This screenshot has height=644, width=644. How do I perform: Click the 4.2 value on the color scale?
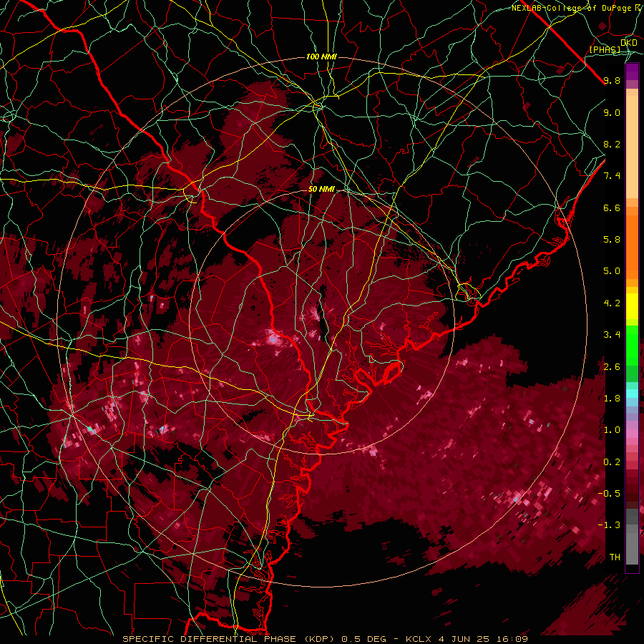point(612,303)
